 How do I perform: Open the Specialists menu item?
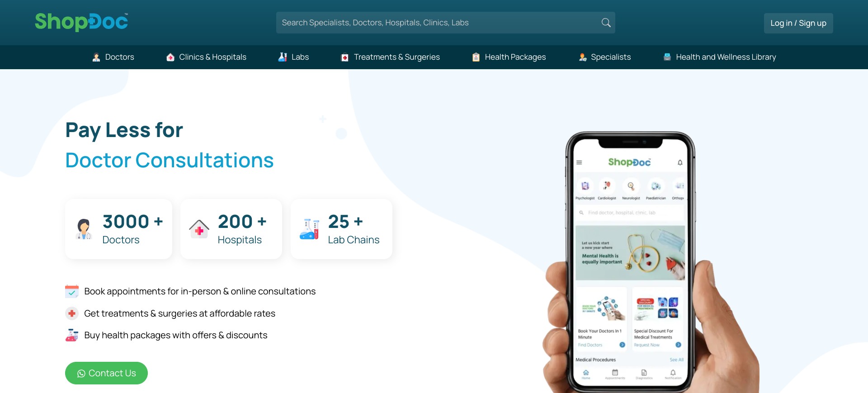604,57
